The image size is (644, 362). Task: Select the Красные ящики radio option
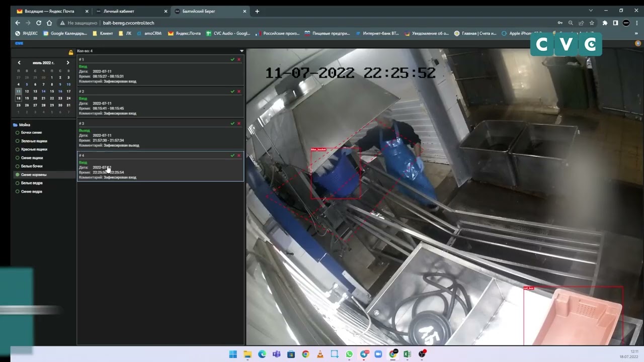[18, 149]
